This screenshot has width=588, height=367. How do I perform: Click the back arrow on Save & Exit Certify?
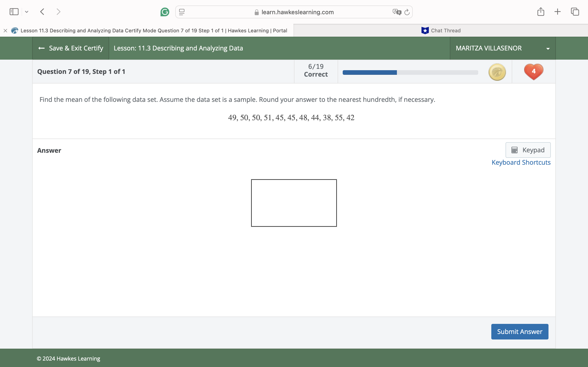coord(42,48)
